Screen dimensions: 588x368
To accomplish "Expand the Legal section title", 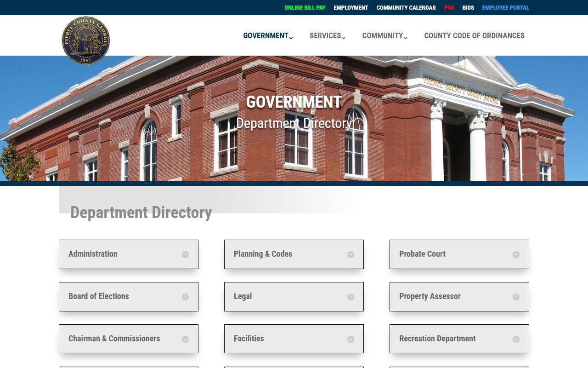I will tap(243, 296).
